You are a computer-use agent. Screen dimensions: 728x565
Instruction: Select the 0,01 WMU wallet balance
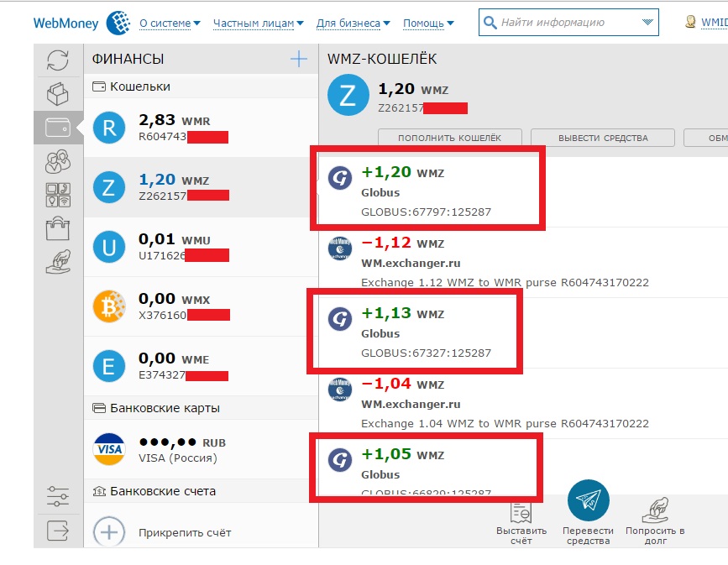pyautogui.click(x=174, y=239)
